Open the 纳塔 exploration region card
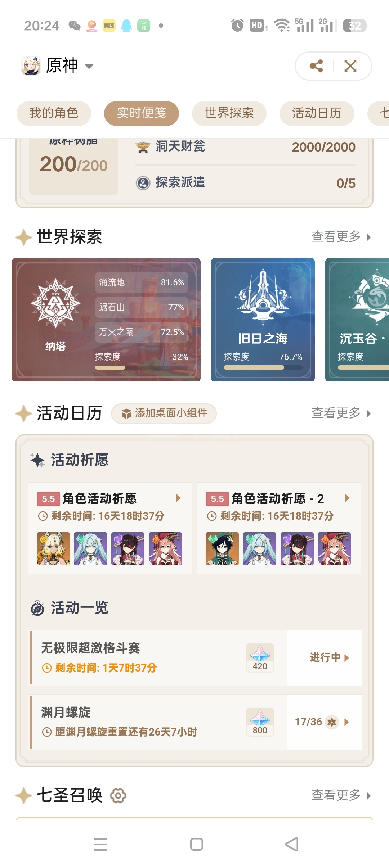 click(x=106, y=320)
